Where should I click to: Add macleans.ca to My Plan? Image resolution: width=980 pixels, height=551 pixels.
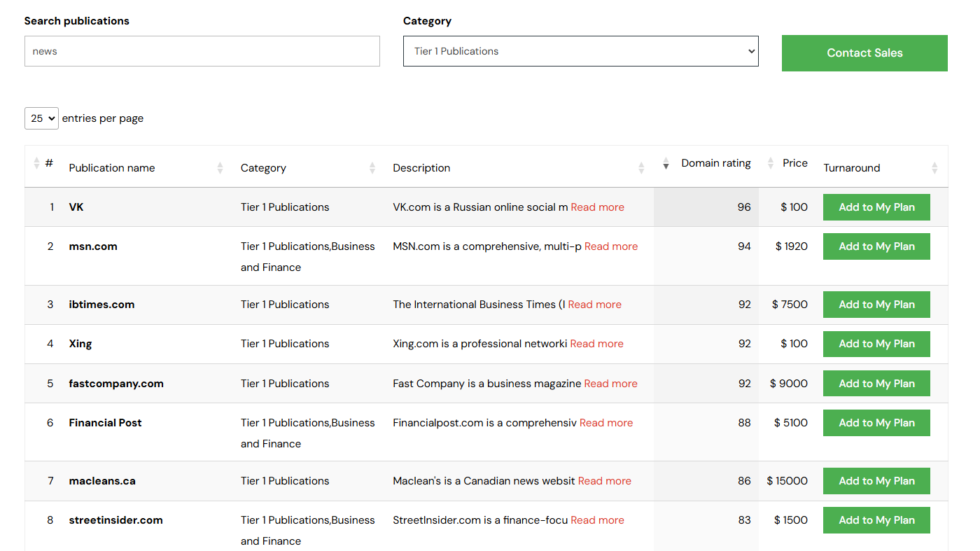point(876,481)
